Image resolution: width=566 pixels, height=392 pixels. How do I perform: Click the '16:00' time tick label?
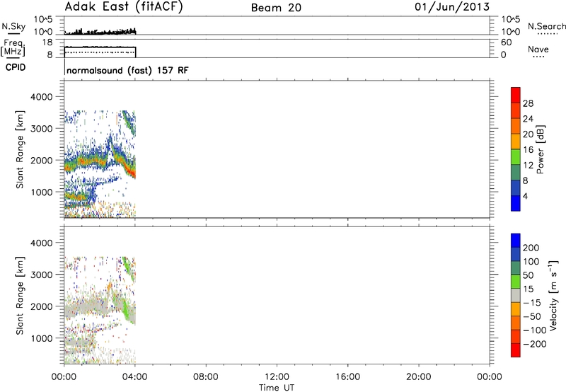click(x=347, y=377)
